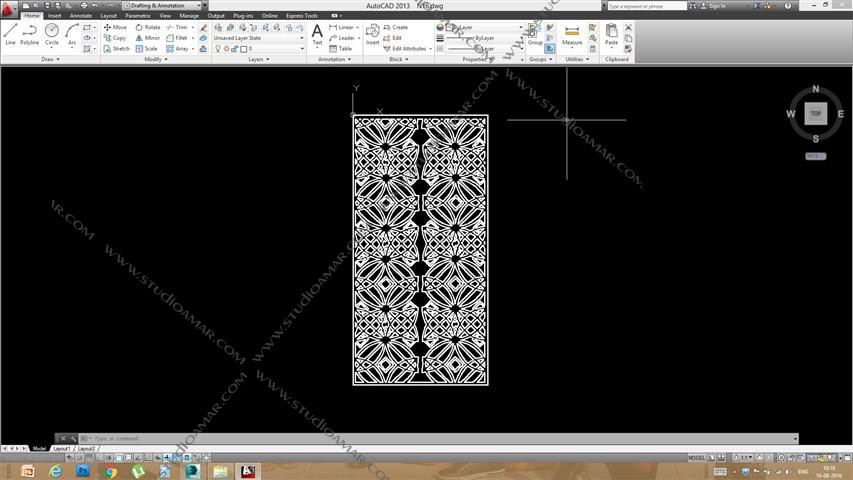
Task: Expand the Draw panel
Action: click(x=50, y=59)
